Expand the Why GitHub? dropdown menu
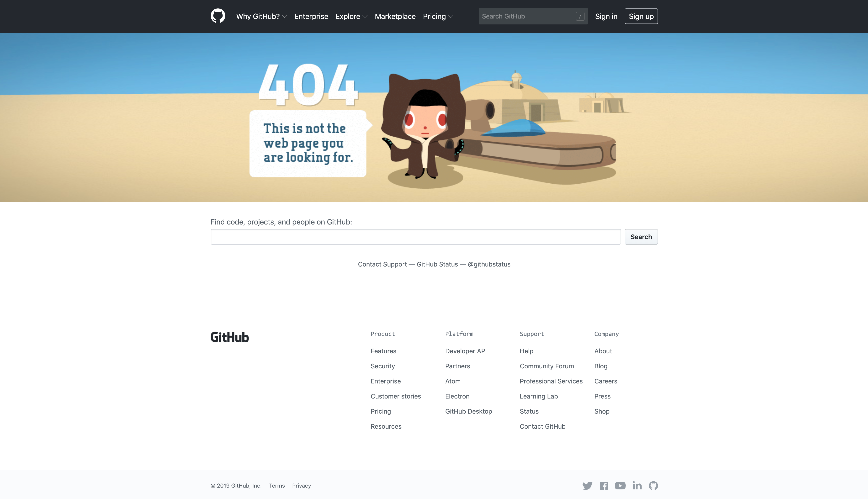The image size is (868, 499). 261,16
